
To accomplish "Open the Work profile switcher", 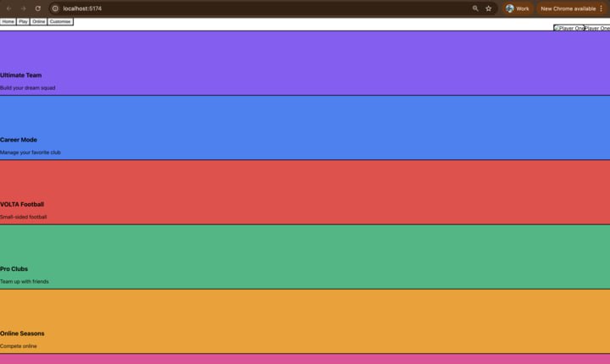I will coord(517,8).
